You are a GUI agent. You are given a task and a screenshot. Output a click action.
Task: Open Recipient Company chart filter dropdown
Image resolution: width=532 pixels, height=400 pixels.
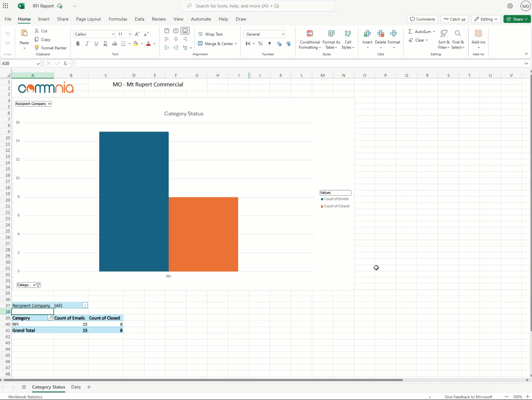[33, 104]
